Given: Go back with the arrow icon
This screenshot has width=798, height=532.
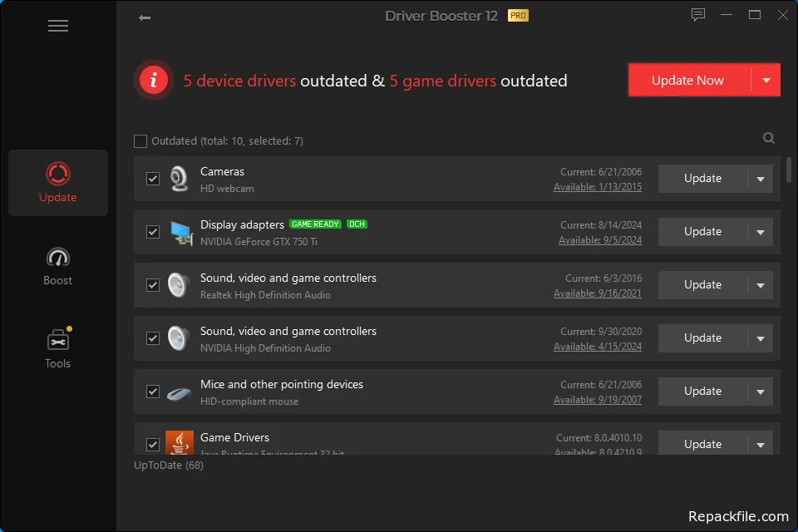Looking at the screenshot, I should (145, 17).
